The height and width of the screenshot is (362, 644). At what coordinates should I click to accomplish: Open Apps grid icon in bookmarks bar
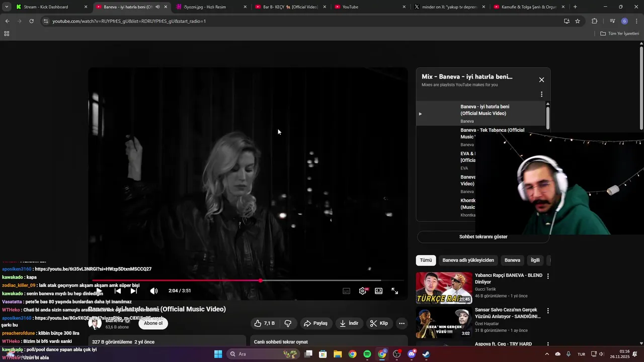click(x=7, y=34)
